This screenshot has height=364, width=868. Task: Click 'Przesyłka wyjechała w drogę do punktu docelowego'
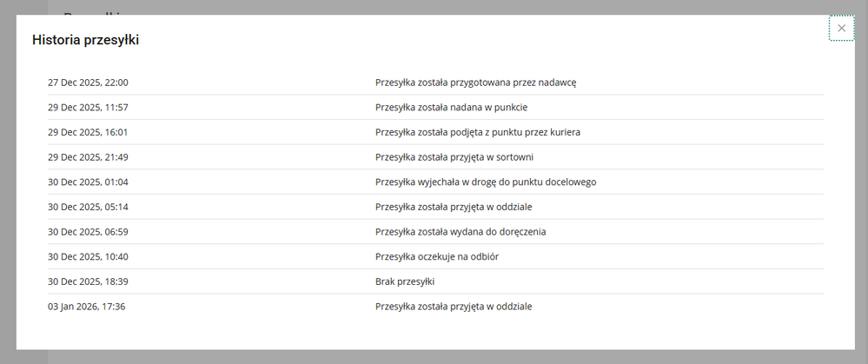tap(486, 182)
